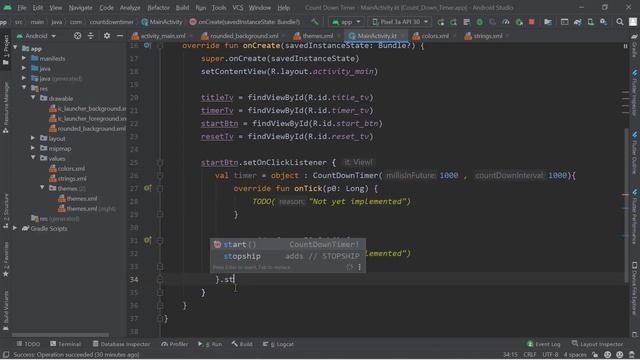This screenshot has height=360, width=640.
Task: Hide the Project panel with minus icon
Action: click(x=120, y=36)
